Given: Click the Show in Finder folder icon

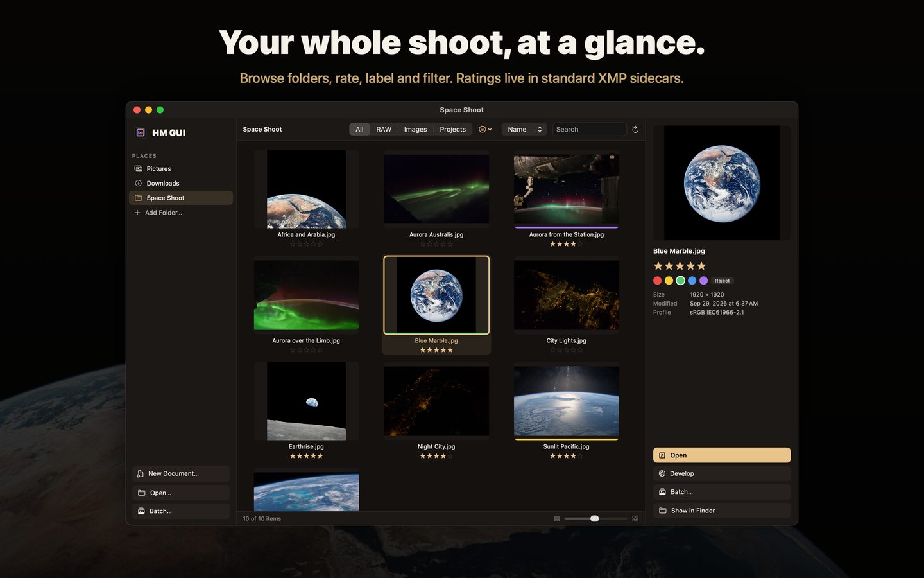Looking at the screenshot, I should click(663, 511).
